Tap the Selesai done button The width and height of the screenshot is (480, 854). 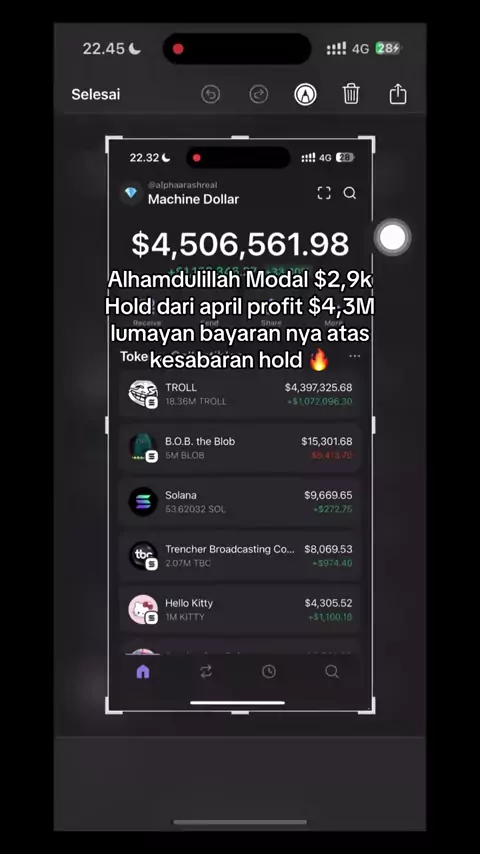[x=95, y=94]
